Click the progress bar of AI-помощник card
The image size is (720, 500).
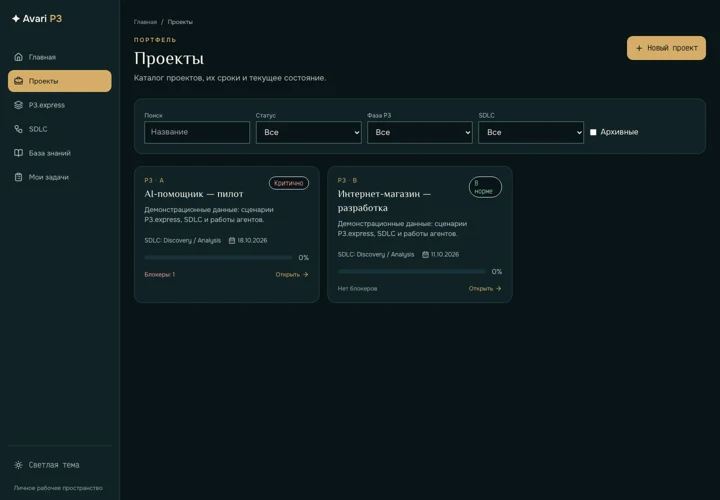coord(218,258)
